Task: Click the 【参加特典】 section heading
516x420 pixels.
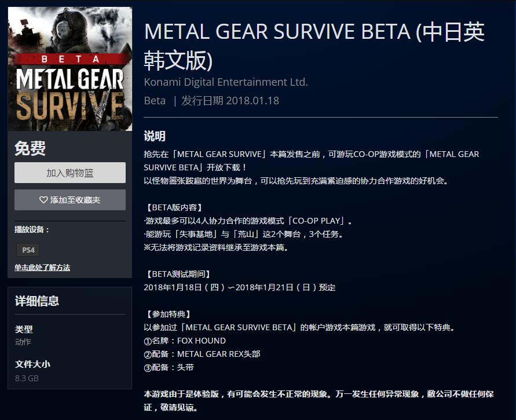Action: click(x=169, y=314)
